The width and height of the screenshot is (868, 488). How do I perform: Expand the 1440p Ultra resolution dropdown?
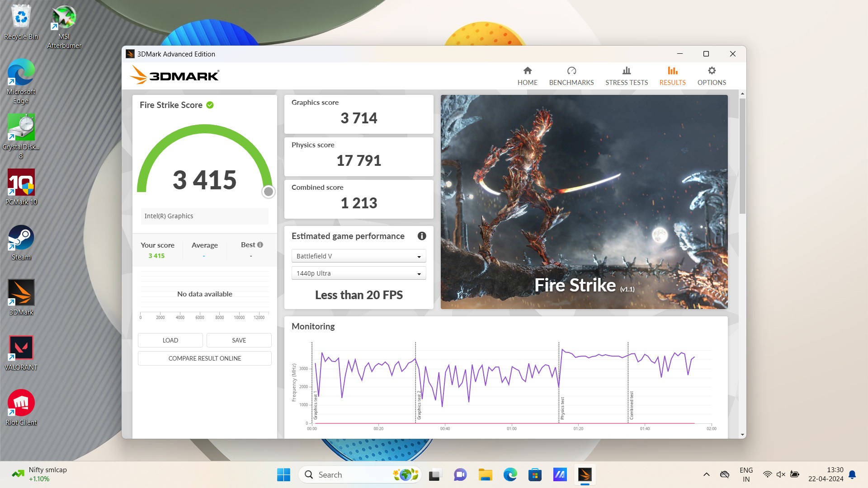point(359,273)
